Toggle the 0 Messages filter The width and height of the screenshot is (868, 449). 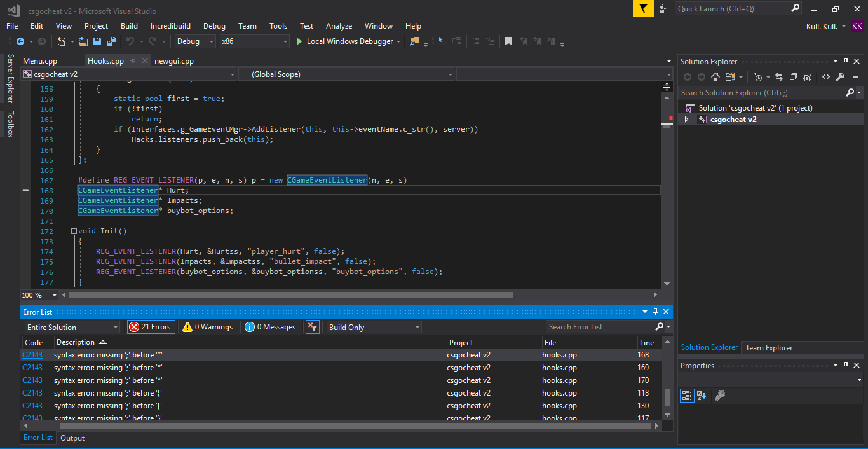tap(271, 327)
